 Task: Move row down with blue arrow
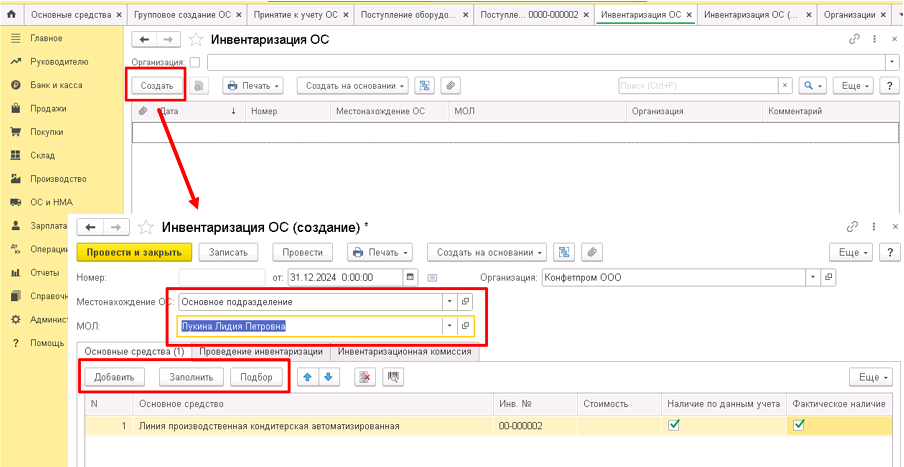(x=329, y=377)
